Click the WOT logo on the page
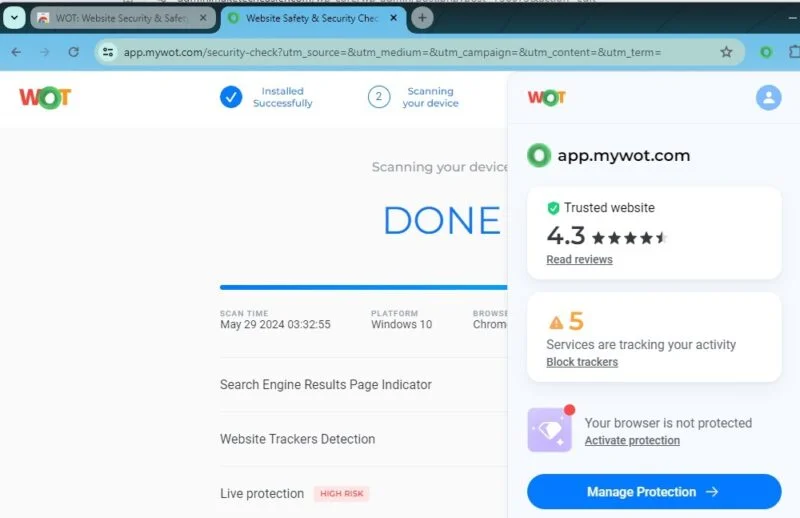The image size is (800, 518). click(x=45, y=97)
